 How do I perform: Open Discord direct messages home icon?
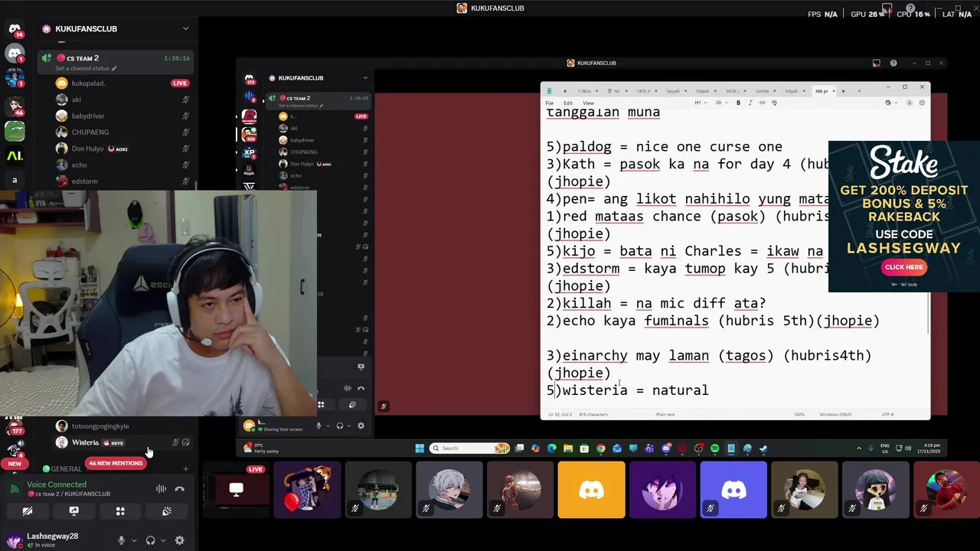pos(15,29)
